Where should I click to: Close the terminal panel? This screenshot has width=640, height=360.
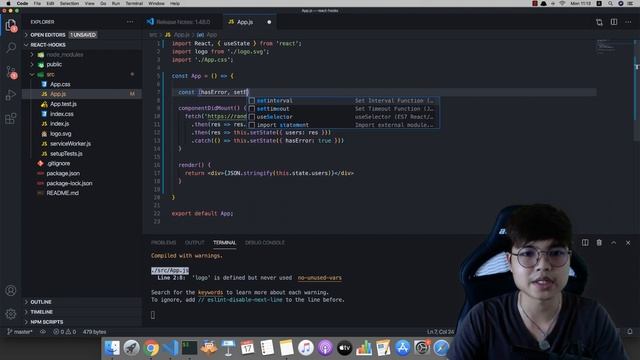click(x=628, y=242)
